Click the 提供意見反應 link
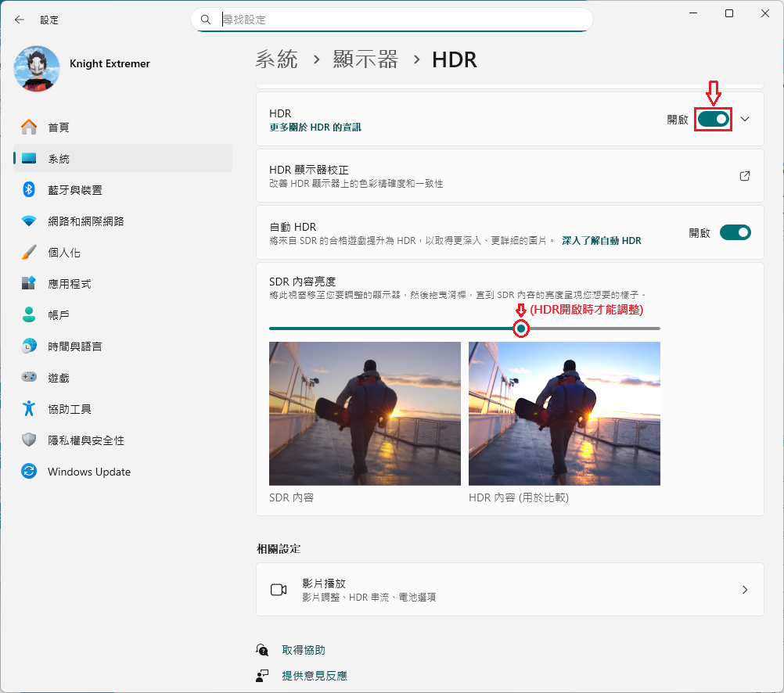The image size is (784, 693). click(315, 676)
